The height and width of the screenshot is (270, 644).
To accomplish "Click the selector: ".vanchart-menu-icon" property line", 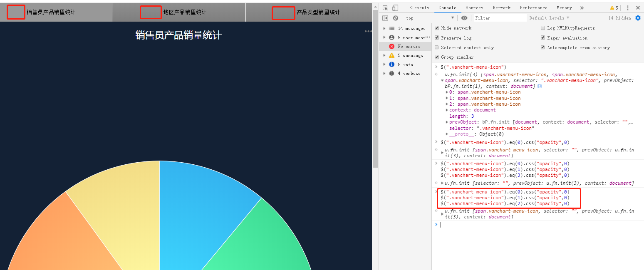I will coord(492,128).
